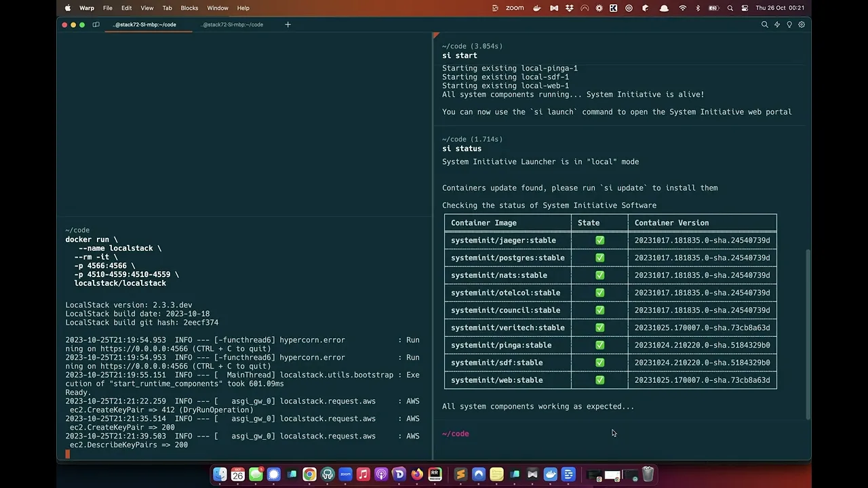Switch to the second terminal tab
Viewport: 868px width, 488px height.
[233, 24]
